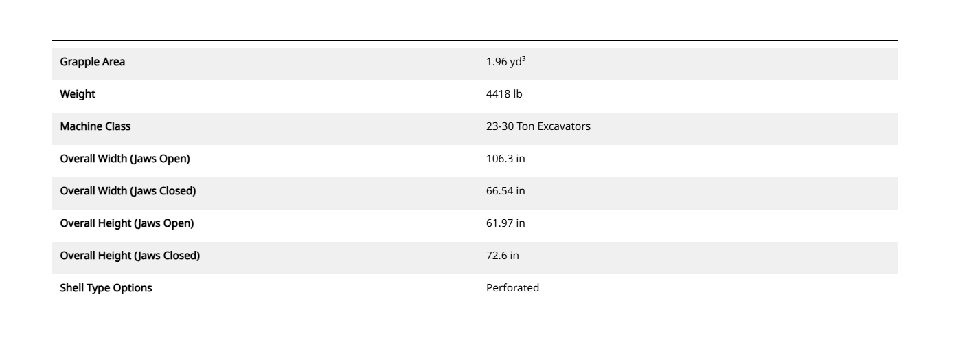Select the Perforated shell type value

click(x=512, y=288)
